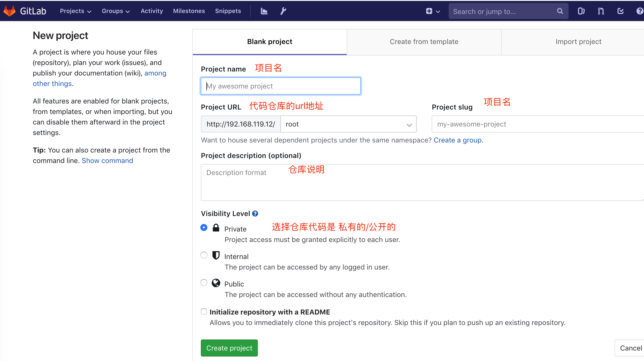Open the issues icon in navbar
Image resolution: width=644 pixels, height=361 pixels.
(581, 11)
